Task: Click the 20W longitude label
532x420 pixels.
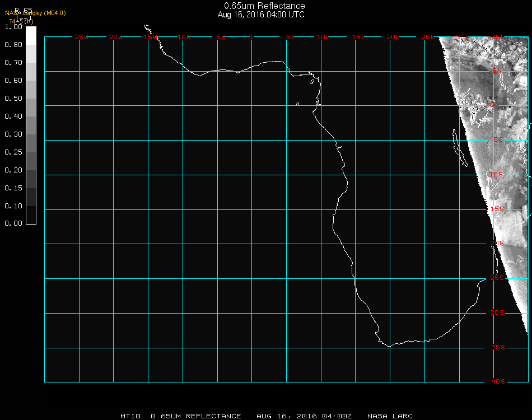Action: (x=116, y=37)
